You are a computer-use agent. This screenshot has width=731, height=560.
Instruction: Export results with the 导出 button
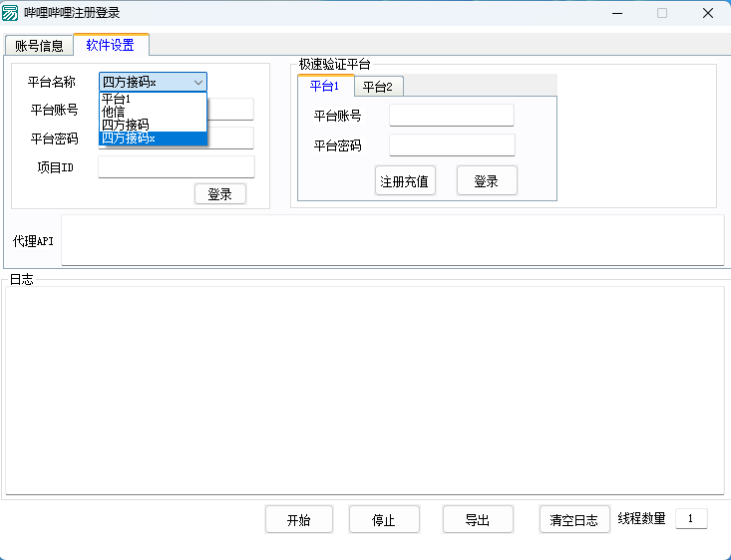(478, 520)
